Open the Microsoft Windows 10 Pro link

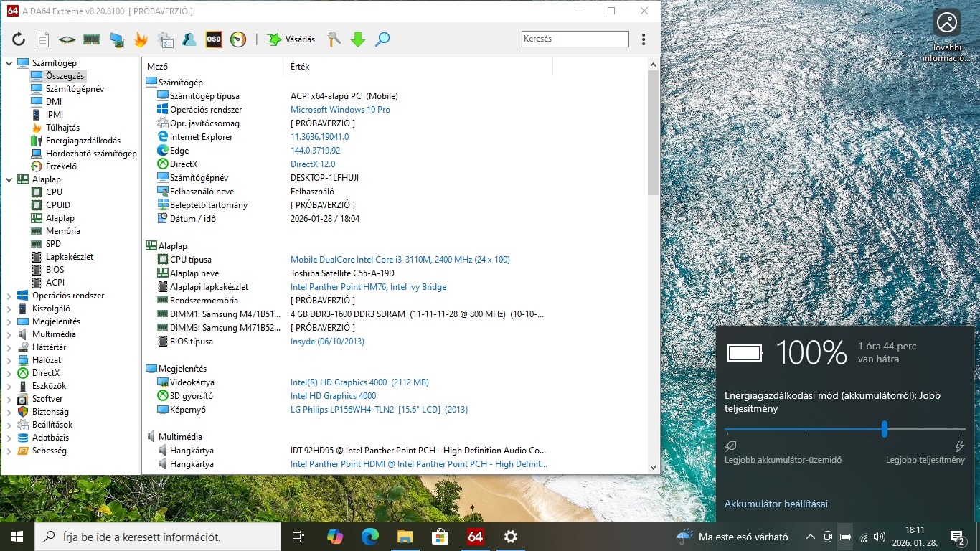tap(340, 110)
